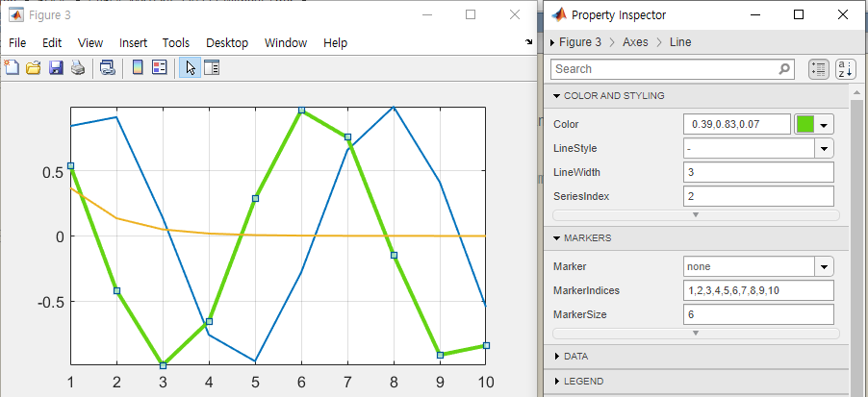The height and width of the screenshot is (397, 868).
Task: Show more properties under Color and Styling
Action: (696, 214)
